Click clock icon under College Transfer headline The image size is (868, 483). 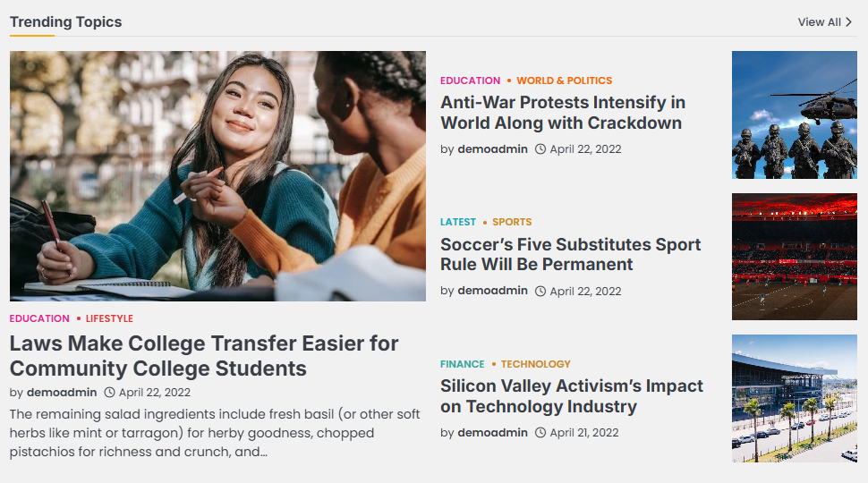[109, 393]
